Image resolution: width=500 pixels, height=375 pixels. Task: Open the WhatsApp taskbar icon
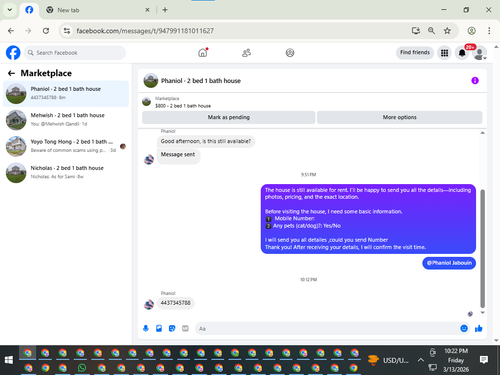pyautogui.click(x=82, y=368)
